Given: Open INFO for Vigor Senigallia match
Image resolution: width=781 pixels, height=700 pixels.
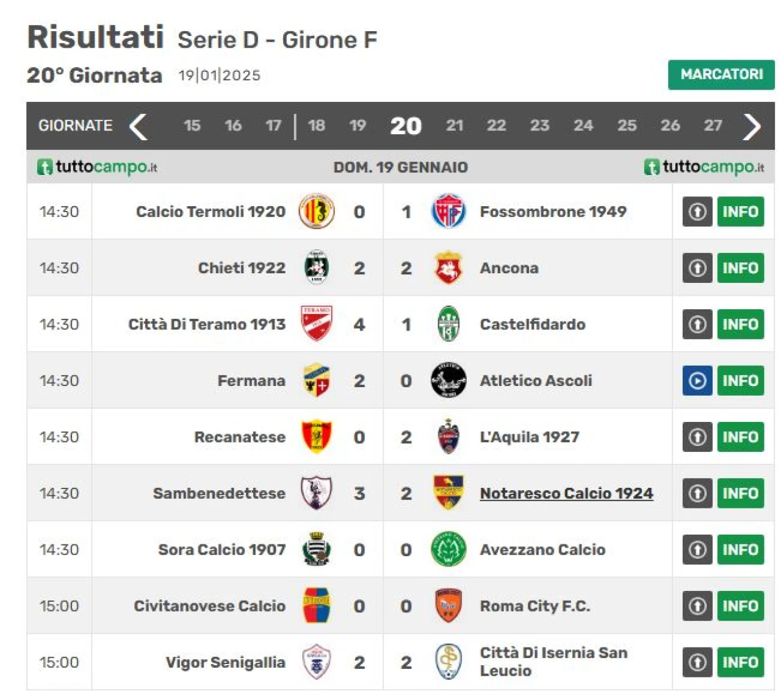Looking at the screenshot, I should [x=740, y=662].
